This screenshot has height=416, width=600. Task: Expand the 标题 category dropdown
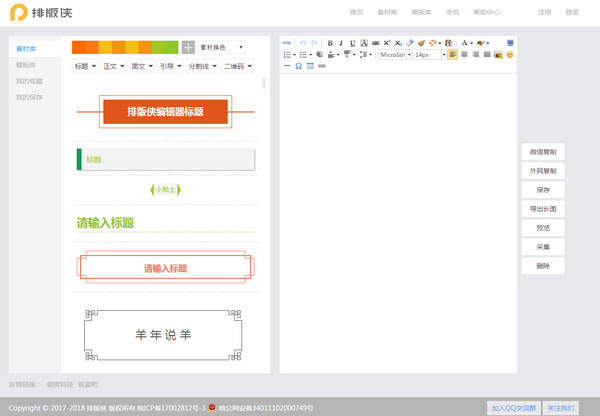coord(84,66)
